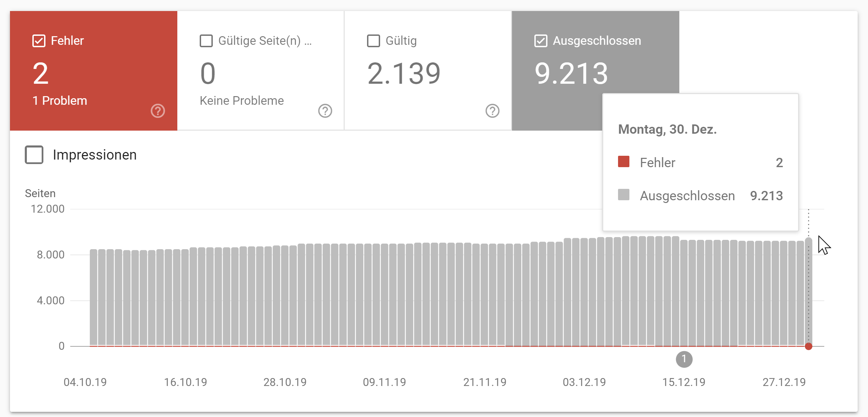Image resolution: width=868 pixels, height=417 pixels.
Task: Click the '1 Problem' label on the error card
Action: pos(59,100)
